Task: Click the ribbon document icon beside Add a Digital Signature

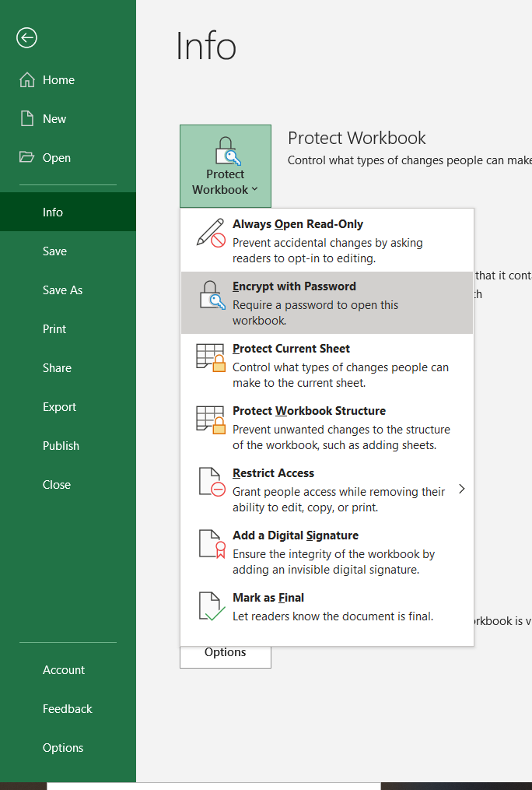Action: point(212,544)
